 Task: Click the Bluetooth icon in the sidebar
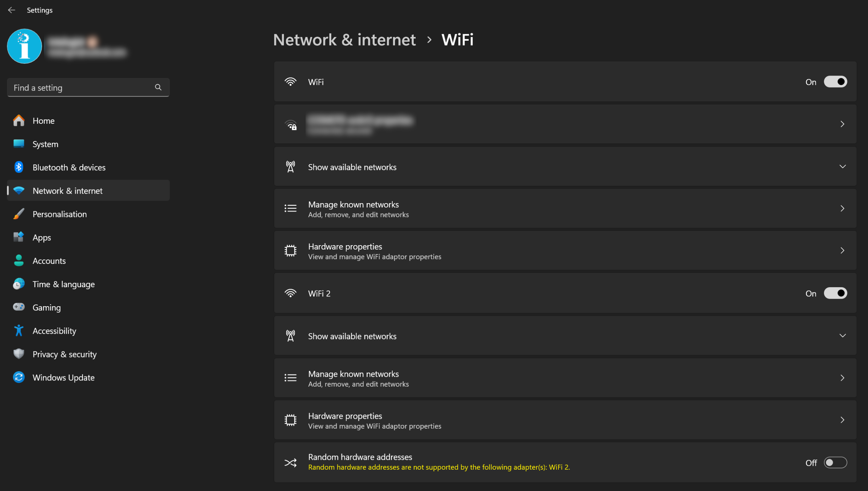pyautogui.click(x=19, y=167)
